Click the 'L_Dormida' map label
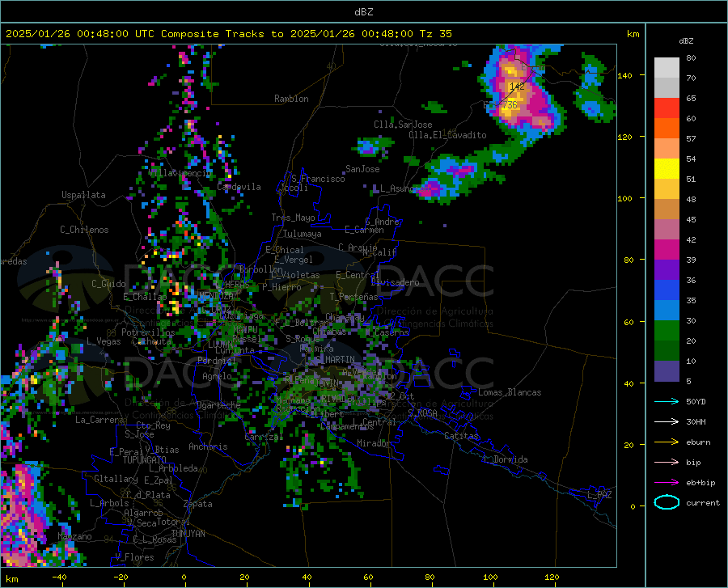Screen dimensions: 728x588 tap(505, 459)
